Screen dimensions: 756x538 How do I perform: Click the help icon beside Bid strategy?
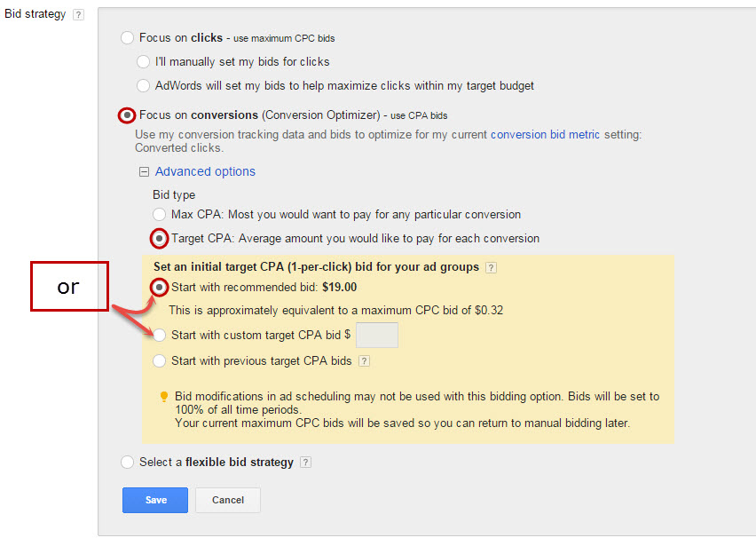(x=78, y=15)
